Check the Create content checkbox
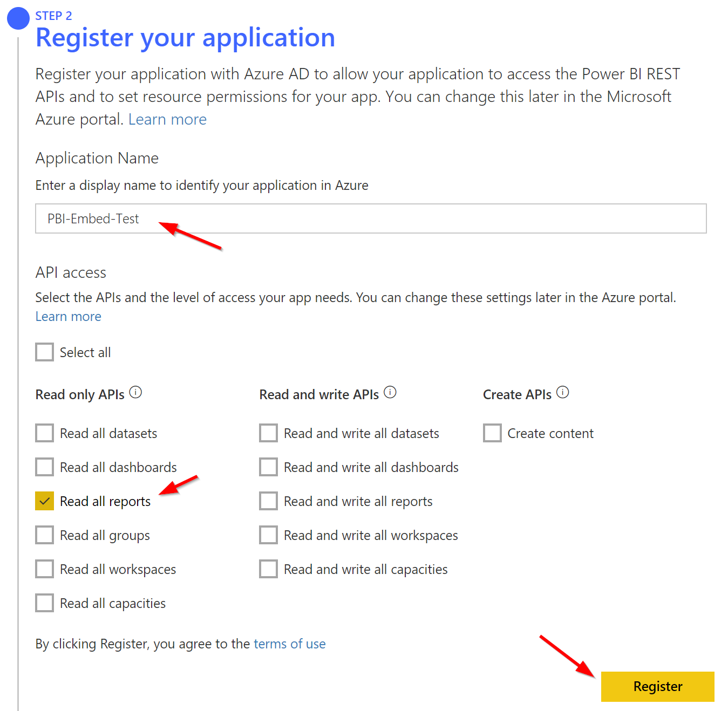This screenshot has height=711, width=728. 493,433
